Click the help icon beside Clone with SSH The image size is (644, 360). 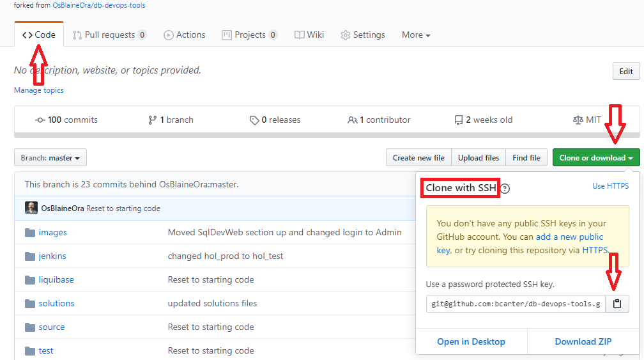click(x=505, y=189)
